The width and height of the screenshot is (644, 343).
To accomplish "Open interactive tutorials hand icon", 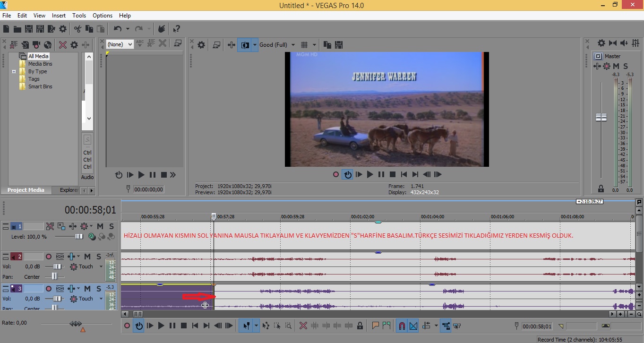I will pyautogui.click(x=162, y=29).
